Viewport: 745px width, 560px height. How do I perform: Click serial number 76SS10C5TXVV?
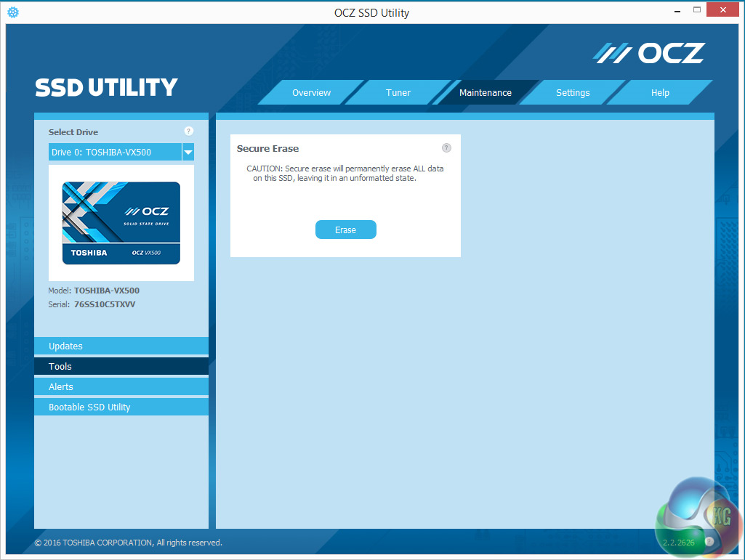(x=105, y=304)
